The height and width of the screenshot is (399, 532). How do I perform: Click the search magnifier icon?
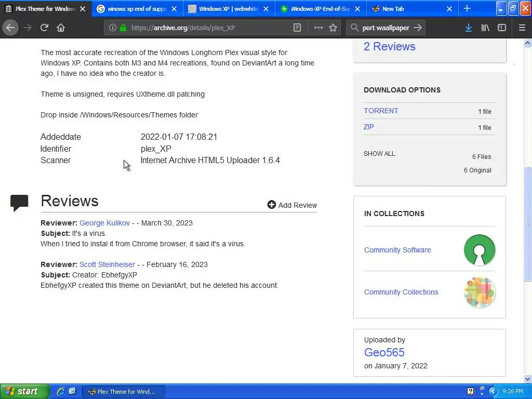tap(354, 28)
